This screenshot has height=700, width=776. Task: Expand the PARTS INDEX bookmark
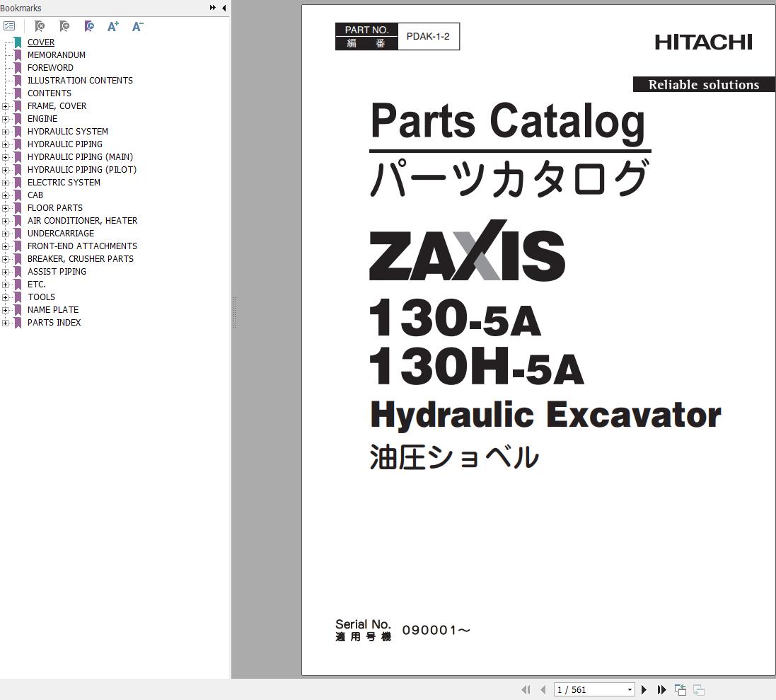pyautogui.click(x=5, y=323)
